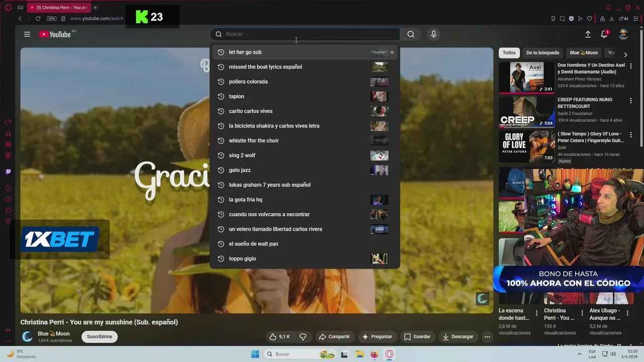The width and height of the screenshot is (644, 362).
Task: Open the 'Glory Of Love' fingerstyle thumbnail
Action: point(526,146)
